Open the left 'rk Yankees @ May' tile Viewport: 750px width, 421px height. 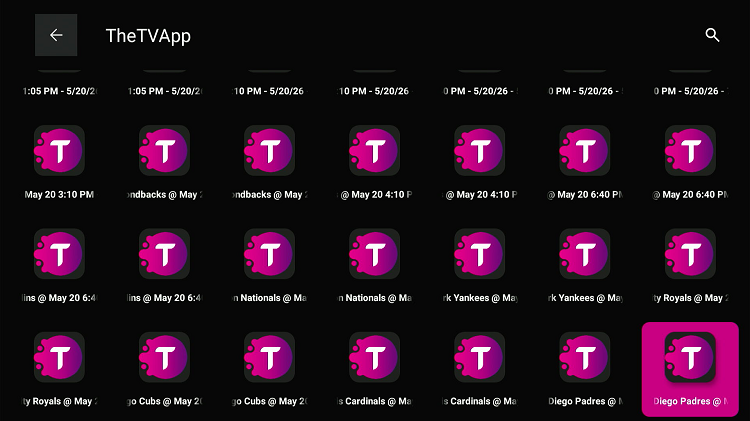[x=480, y=266]
